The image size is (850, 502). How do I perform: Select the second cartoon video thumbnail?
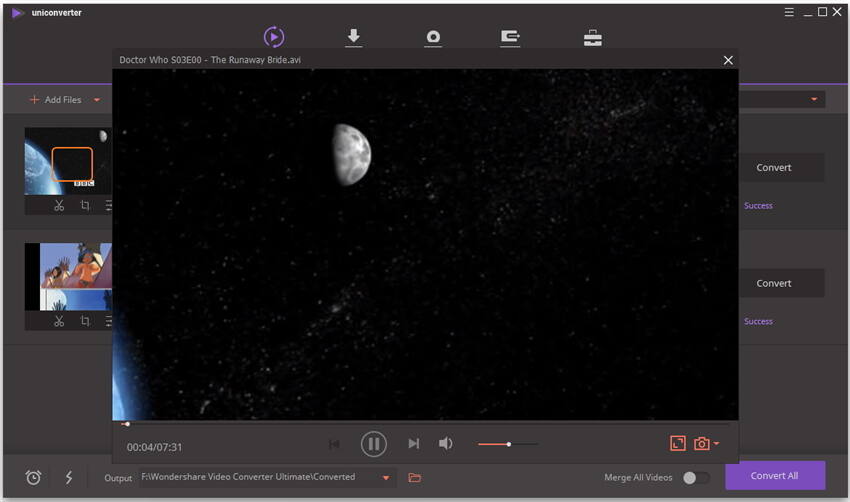pos(68,276)
